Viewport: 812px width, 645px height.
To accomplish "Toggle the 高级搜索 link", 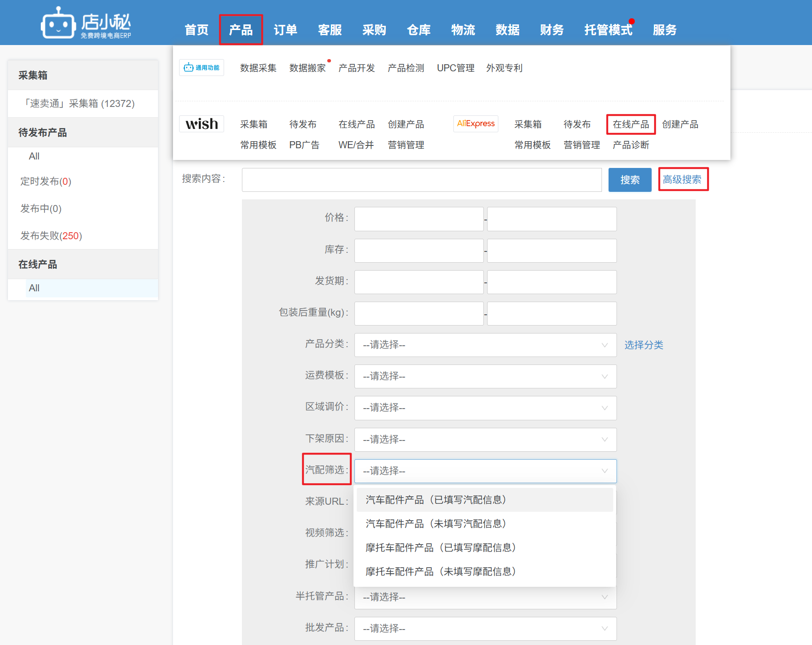I will 683,180.
